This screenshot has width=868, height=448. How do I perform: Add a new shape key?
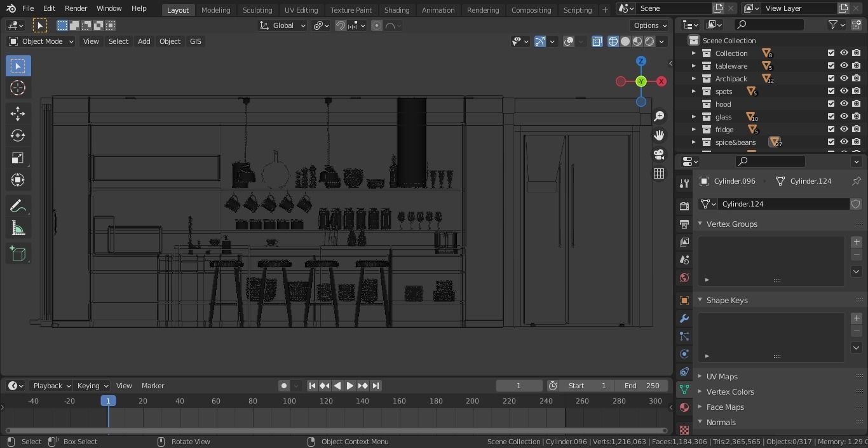click(x=857, y=318)
